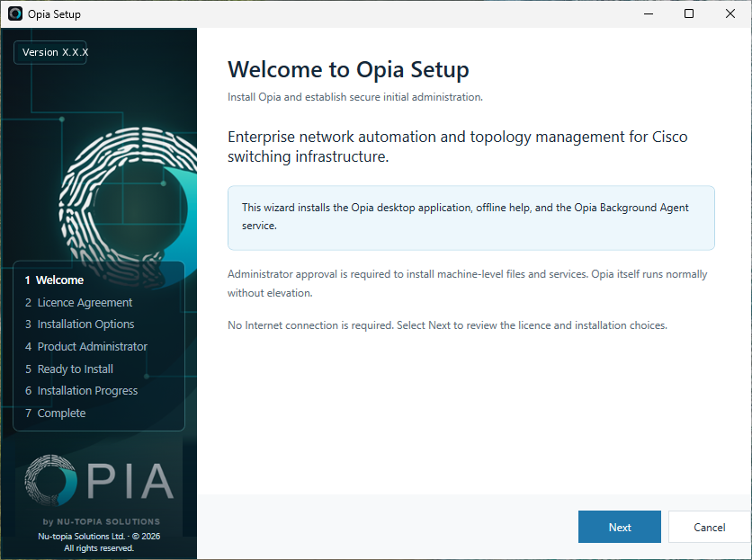
Task: Select the Complete step
Action: (55, 413)
